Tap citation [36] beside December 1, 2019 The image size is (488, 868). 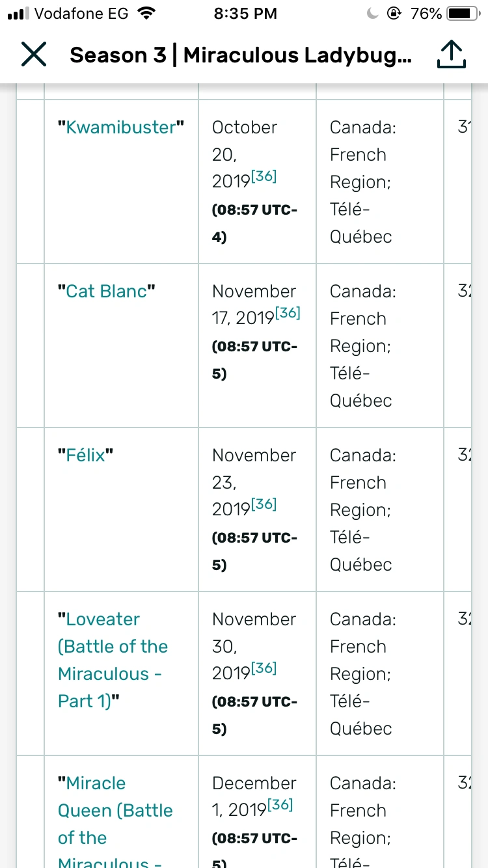tap(279, 806)
